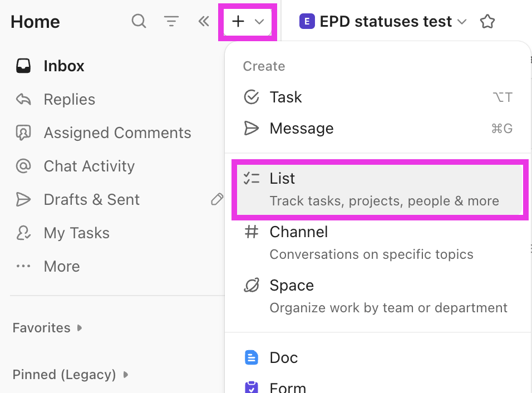Create a new Task from the Create menu
532x393 pixels.
point(285,97)
